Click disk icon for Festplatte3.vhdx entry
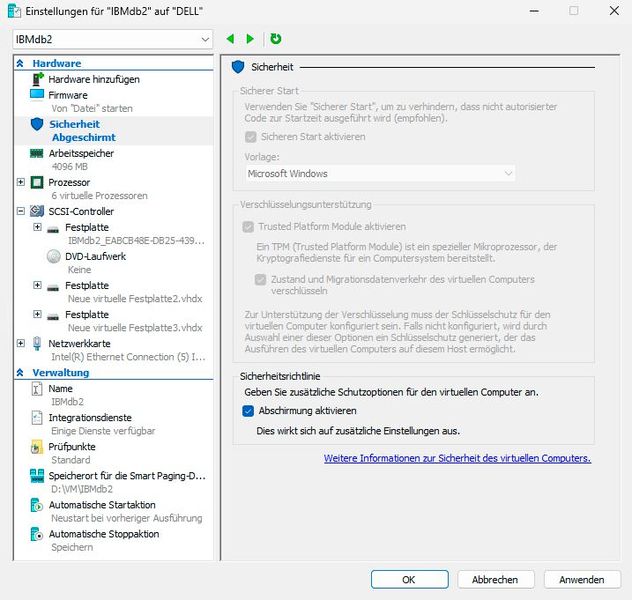The height and width of the screenshot is (600, 632). [53, 317]
